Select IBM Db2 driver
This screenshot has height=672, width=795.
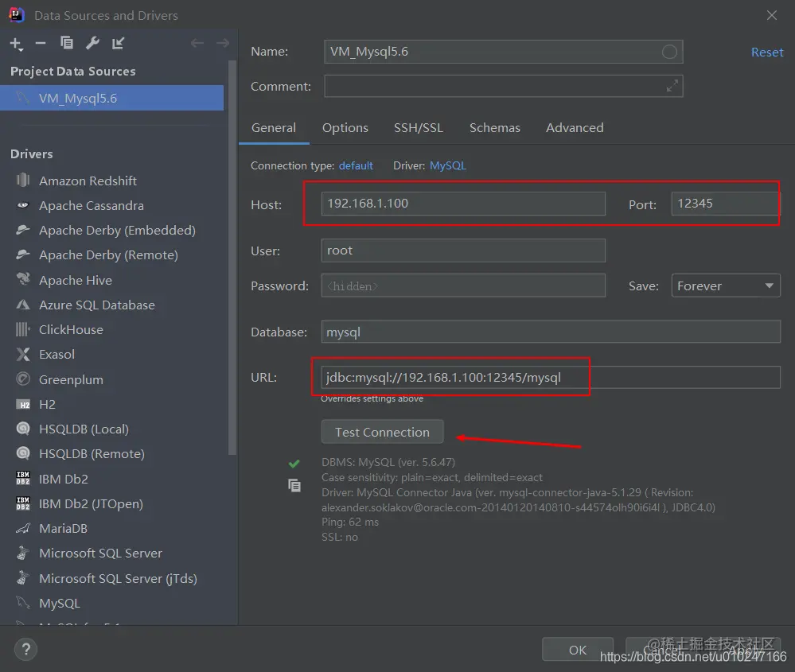(64, 479)
